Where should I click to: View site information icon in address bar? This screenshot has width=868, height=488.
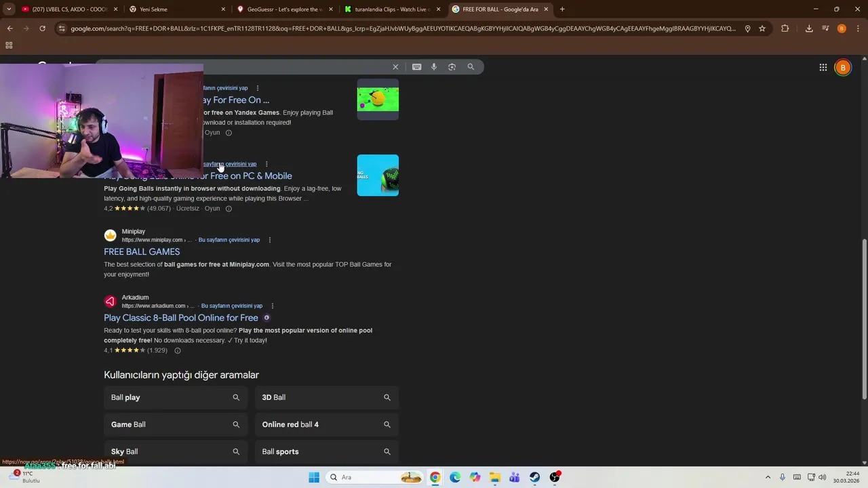click(62, 28)
